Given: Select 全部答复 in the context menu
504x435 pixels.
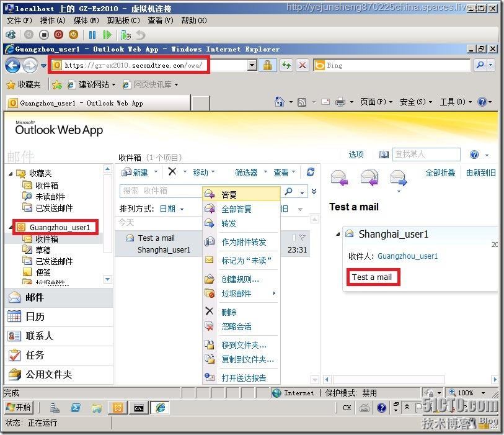Looking at the screenshot, I should click(241, 209).
